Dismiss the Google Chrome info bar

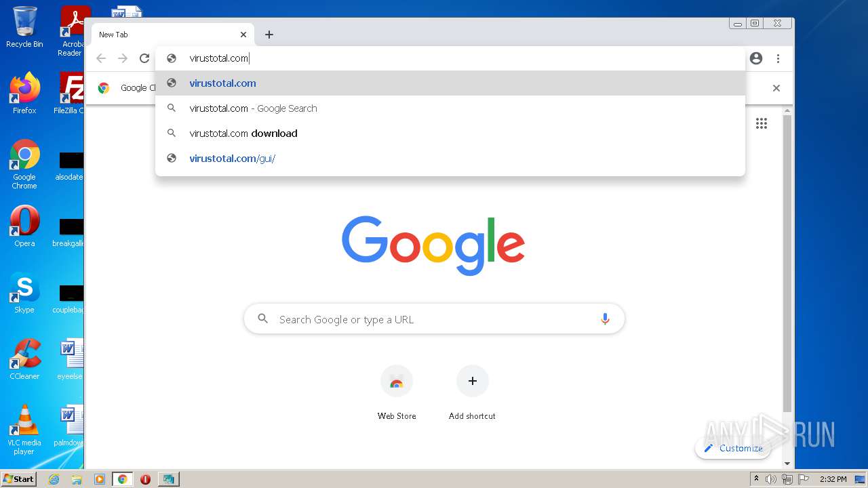776,88
